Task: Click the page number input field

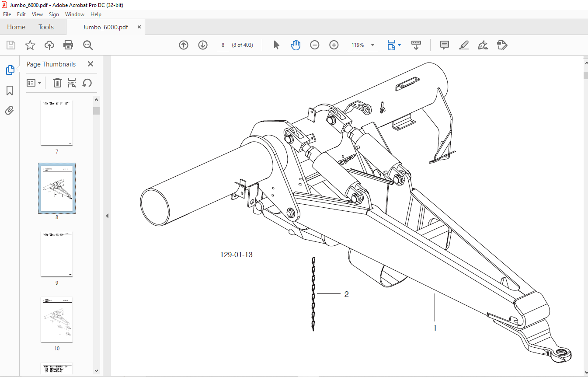Action: 223,45
